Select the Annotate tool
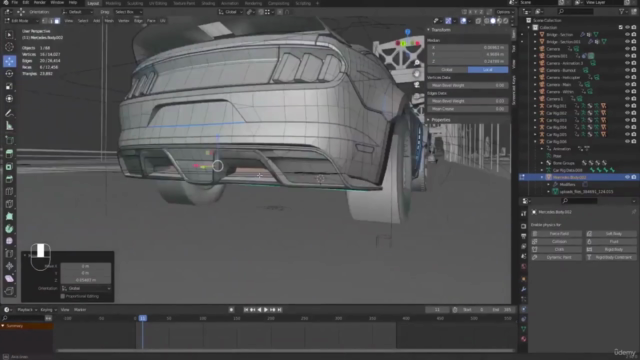This screenshot has height=360, width=640. pyautogui.click(x=9, y=113)
